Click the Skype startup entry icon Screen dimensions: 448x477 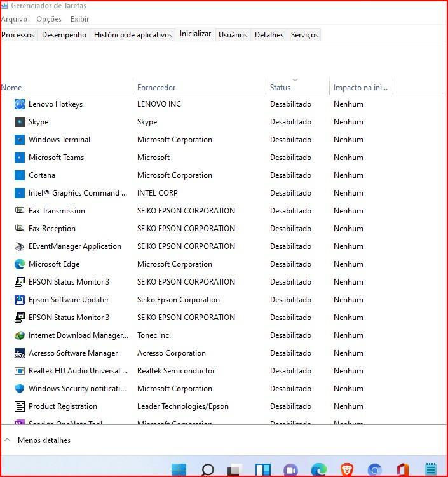[x=20, y=122]
